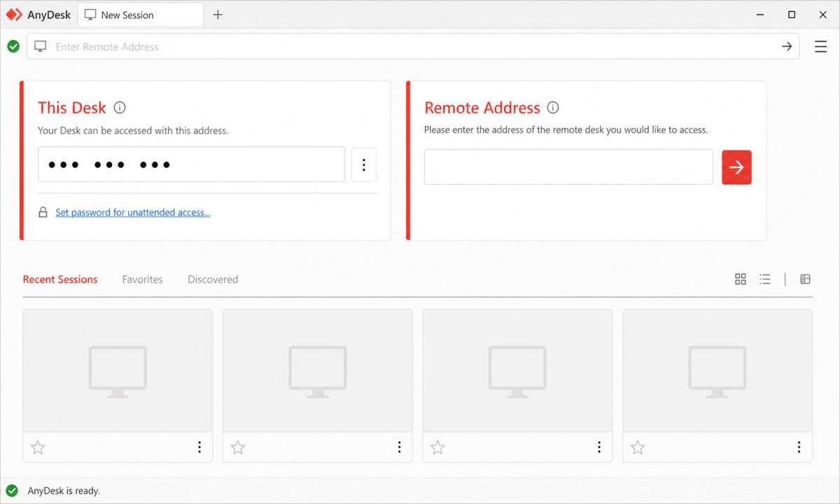Image resolution: width=840 pixels, height=504 pixels.
Task: Click the fourth session thumbnail
Action: [x=717, y=371]
